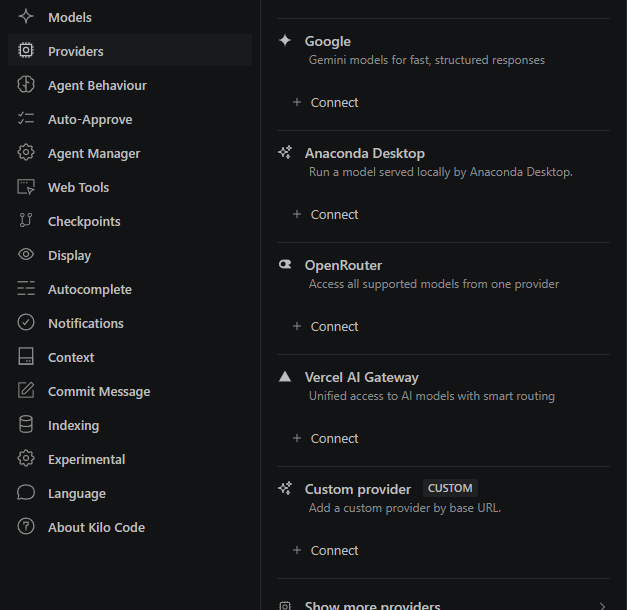The width and height of the screenshot is (627, 610).
Task: Open Notifications settings
Action: pos(130,323)
